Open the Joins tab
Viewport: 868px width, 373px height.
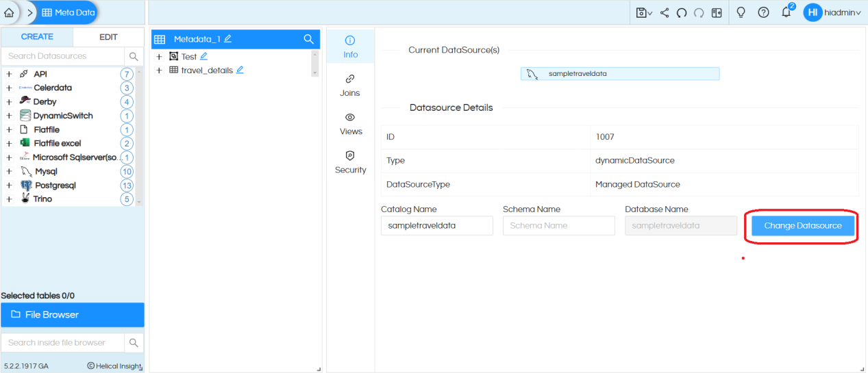tap(350, 86)
